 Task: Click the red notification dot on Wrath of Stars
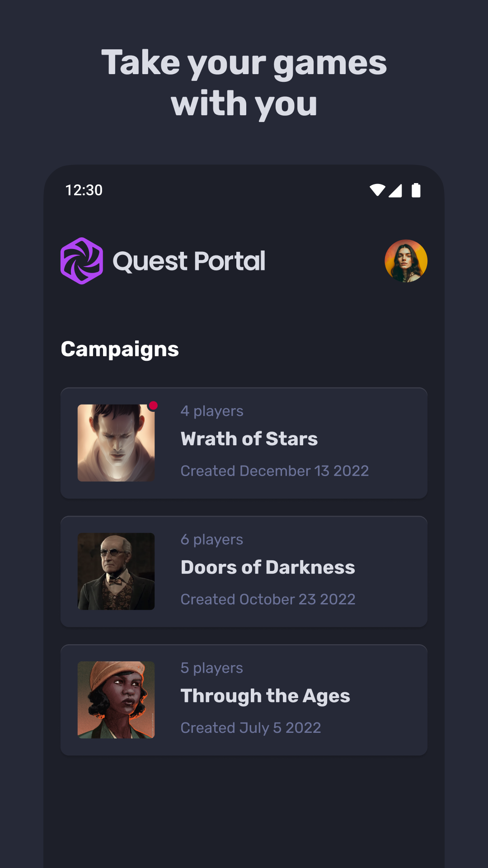tap(154, 406)
